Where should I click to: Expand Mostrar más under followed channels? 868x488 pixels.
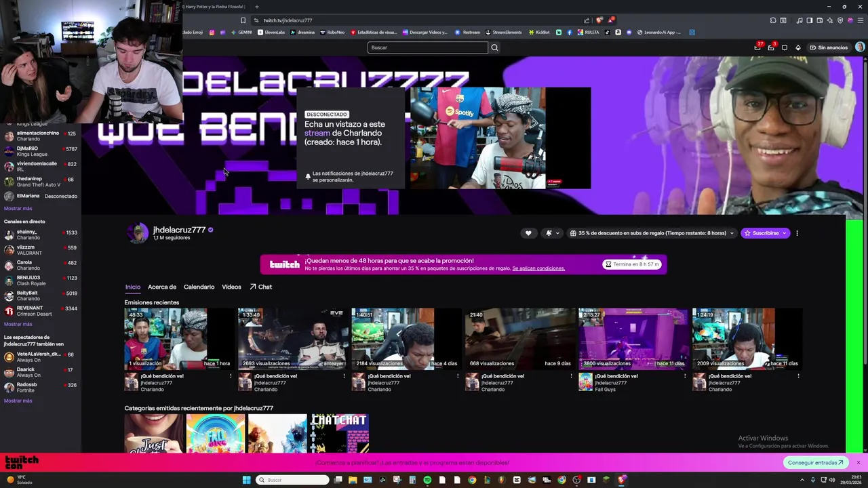[x=18, y=208]
